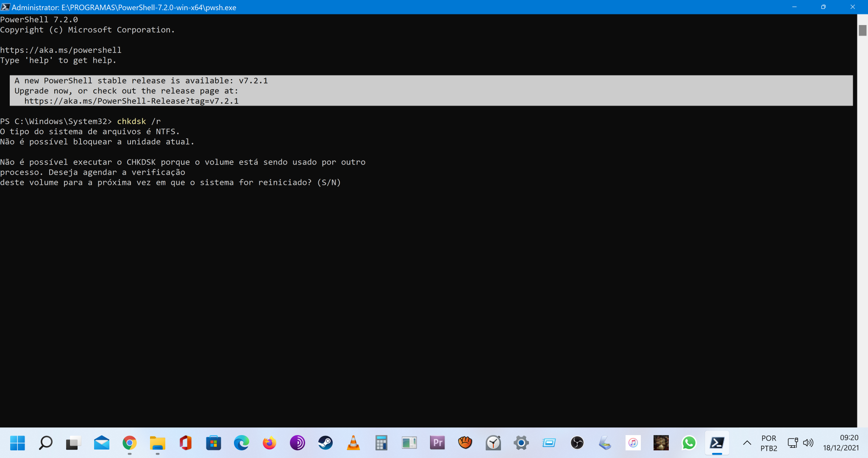Click the (S/N) prompt text
The height and width of the screenshot is (458, 868).
[x=329, y=182]
